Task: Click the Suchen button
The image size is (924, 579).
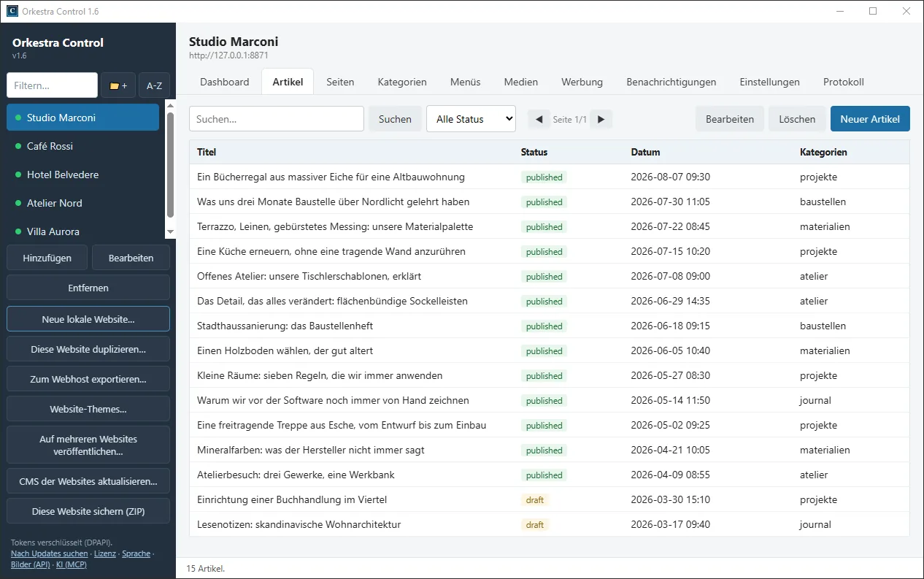Action: pos(395,119)
